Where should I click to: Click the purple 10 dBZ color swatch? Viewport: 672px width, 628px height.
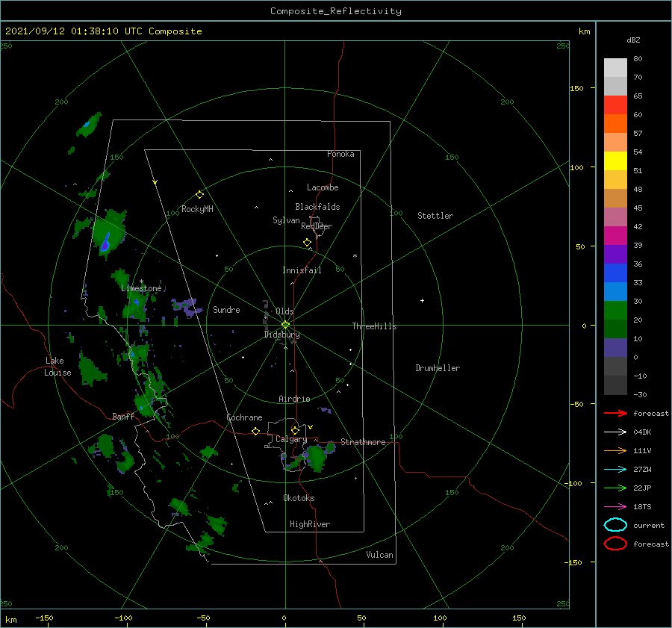(615, 348)
